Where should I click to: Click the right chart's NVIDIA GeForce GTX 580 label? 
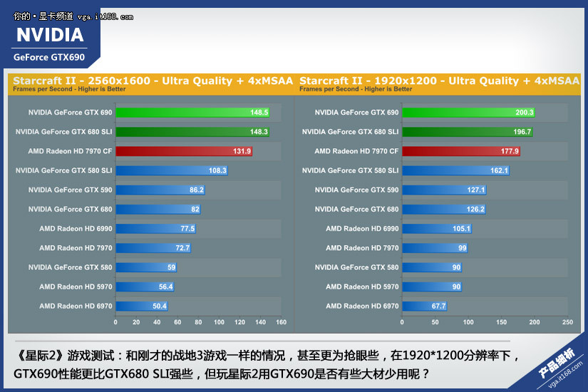point(356,267)
